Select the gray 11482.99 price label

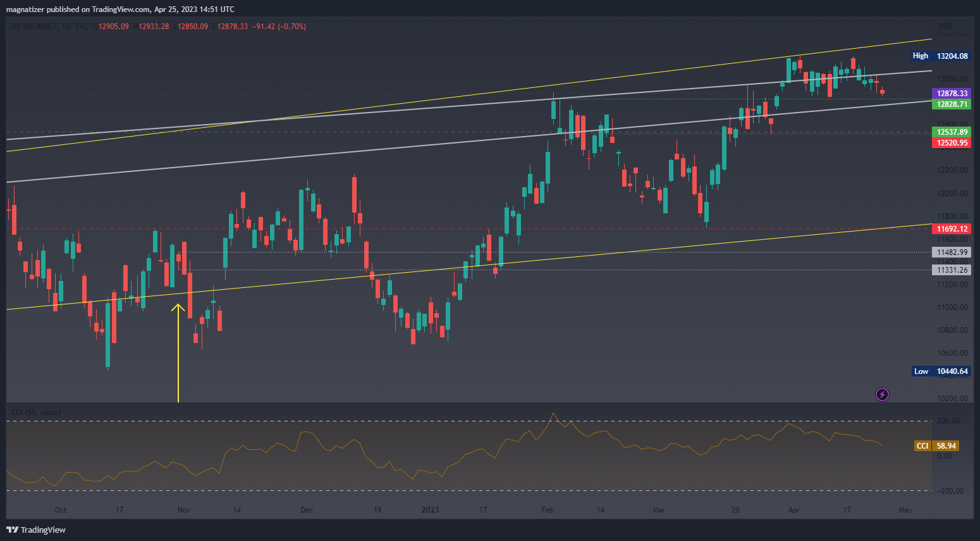tap(952, 252)
